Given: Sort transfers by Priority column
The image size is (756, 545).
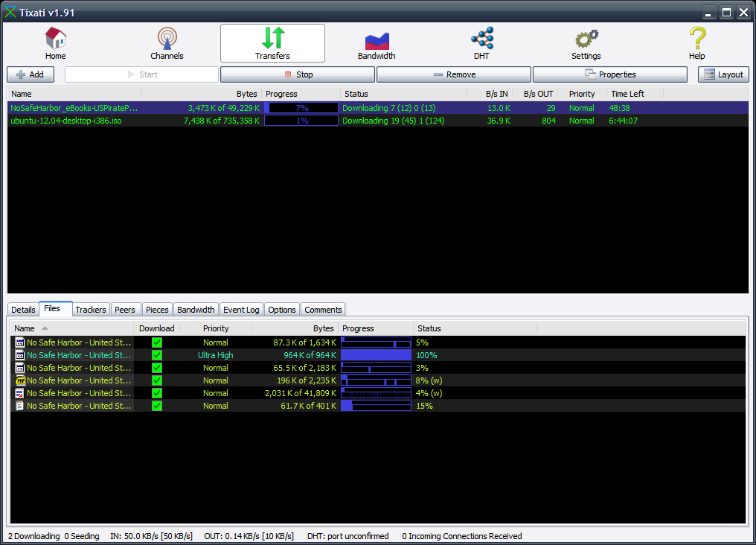Looking at the screenshot, I should point(582,94).
